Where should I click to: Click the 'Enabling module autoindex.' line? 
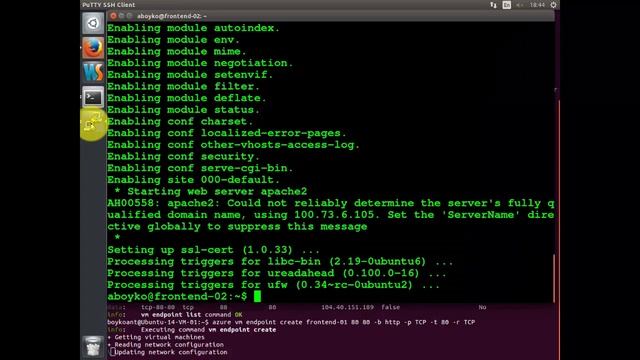(x=193, y=28)
